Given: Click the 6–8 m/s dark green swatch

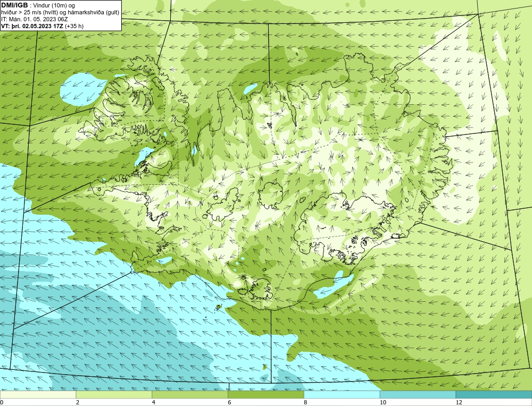Looking at the screenshot, I should 266,394.
